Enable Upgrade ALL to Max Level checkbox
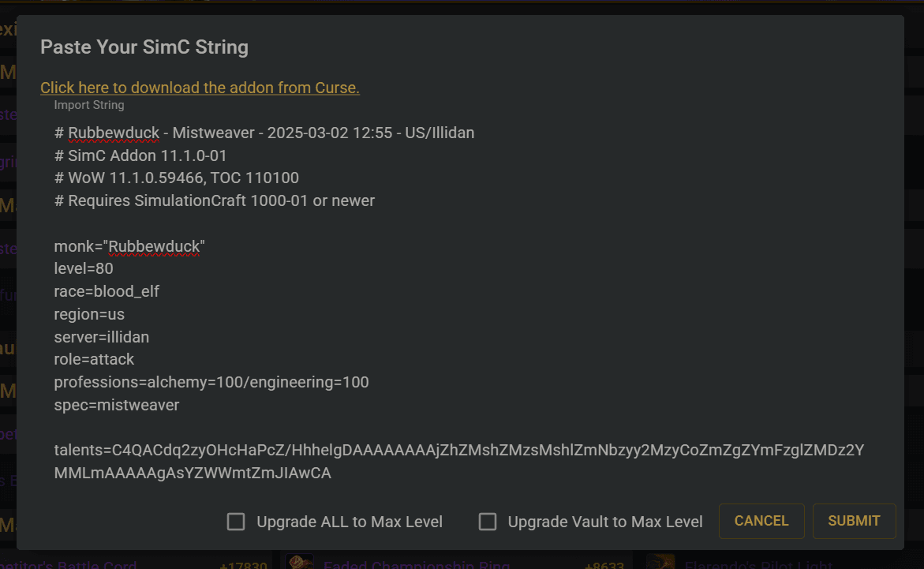Viewport: 924px width, 569px height. (236, 521)
